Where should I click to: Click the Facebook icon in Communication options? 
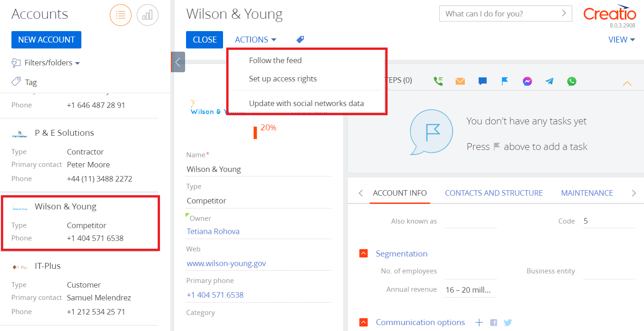pyautogui.click(x=494, y=323)
